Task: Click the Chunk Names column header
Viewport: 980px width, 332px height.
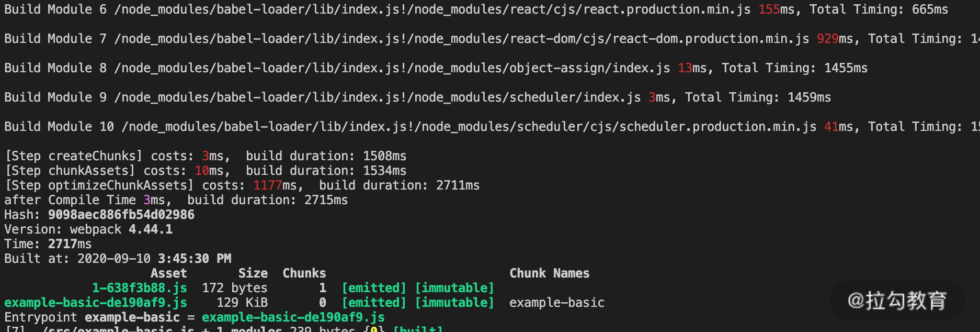Action: [x=549, y=273]
